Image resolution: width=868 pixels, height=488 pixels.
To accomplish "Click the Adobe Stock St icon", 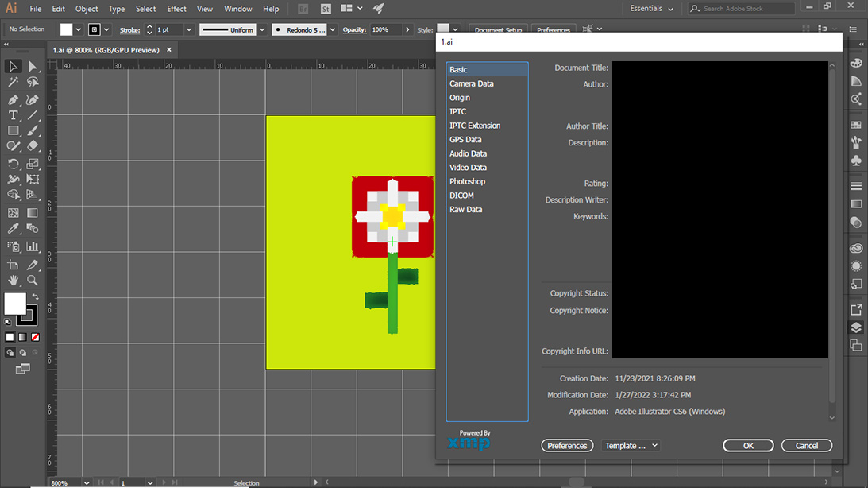I will 326,9.
